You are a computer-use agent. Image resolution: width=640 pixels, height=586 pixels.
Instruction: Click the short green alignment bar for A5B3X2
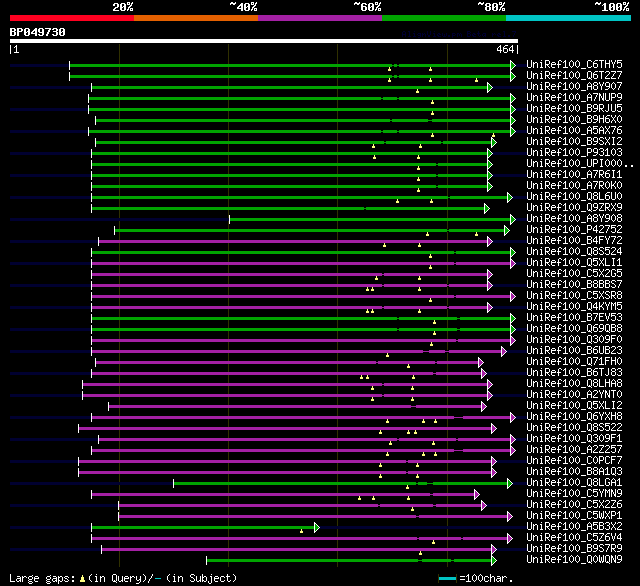point(203,528)
